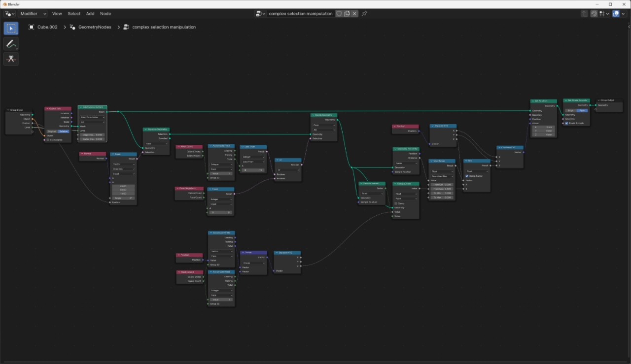Toggle the pin node tree icon
The width and height of the screenshot is (631, 364).
(x=364, y=14)
